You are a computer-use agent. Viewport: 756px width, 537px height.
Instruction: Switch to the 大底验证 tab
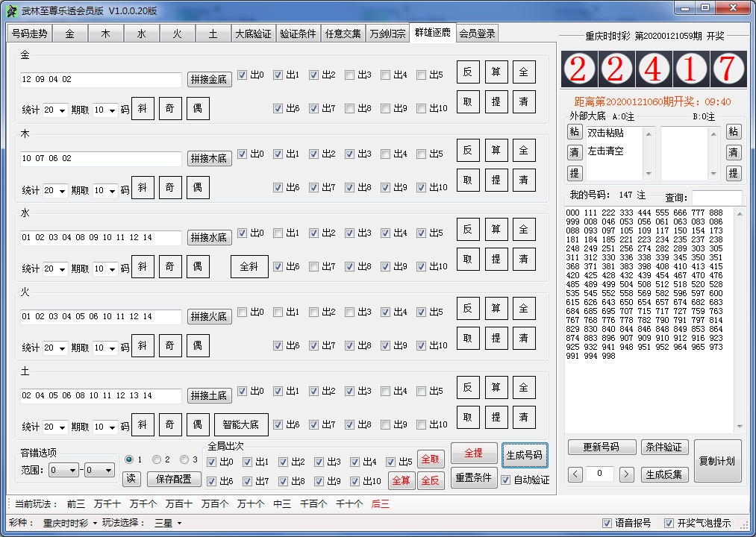pos(253,34)
